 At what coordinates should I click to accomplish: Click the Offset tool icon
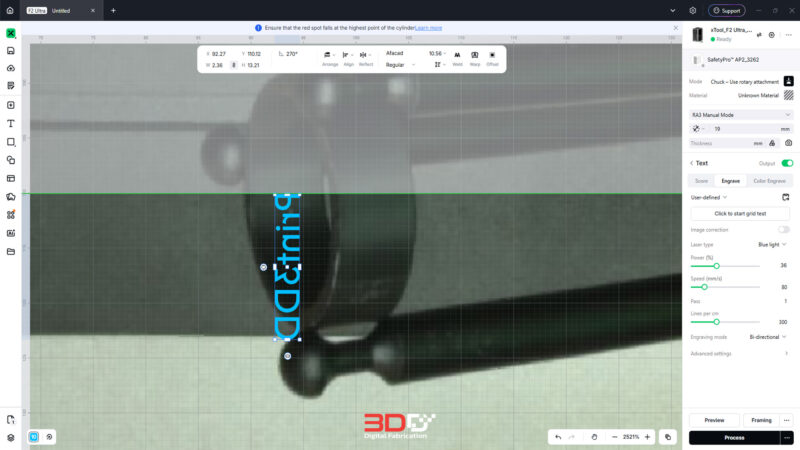click(x=492, y=59)
